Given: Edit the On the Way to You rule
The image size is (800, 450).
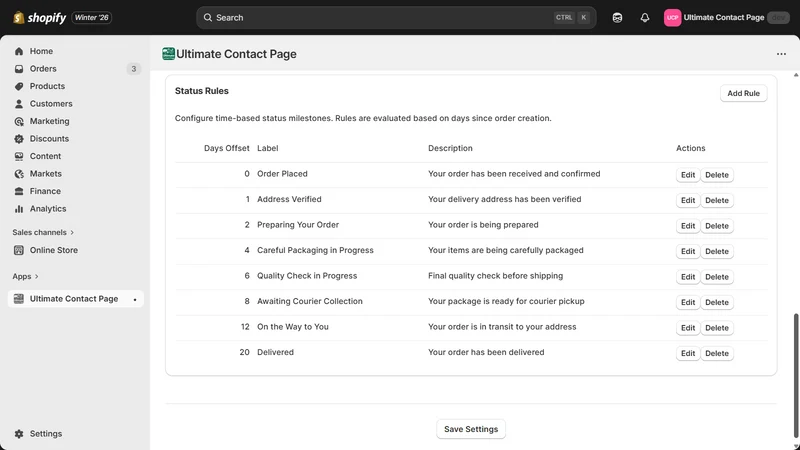Looking at the screenshot, I should pyautogui.click(x=688, y=328).
